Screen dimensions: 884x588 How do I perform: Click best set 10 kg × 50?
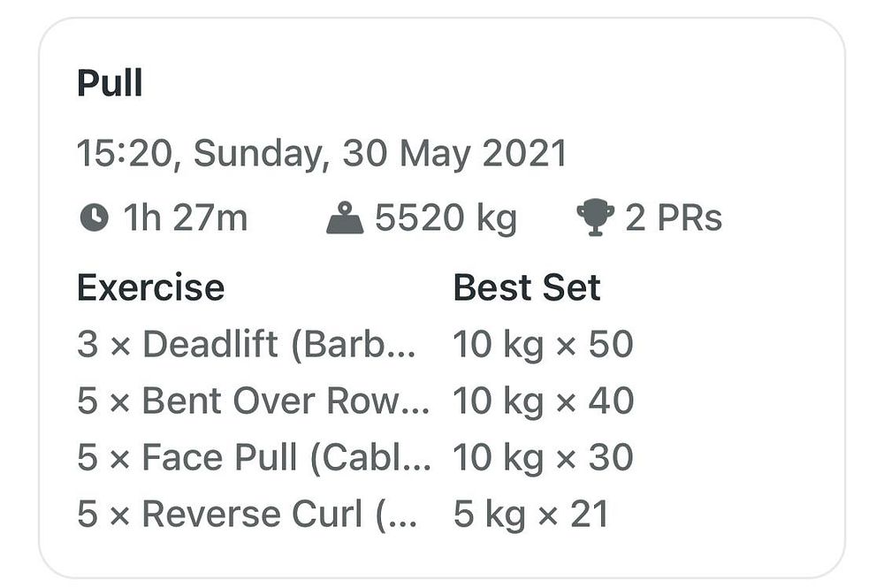point(544,345)
